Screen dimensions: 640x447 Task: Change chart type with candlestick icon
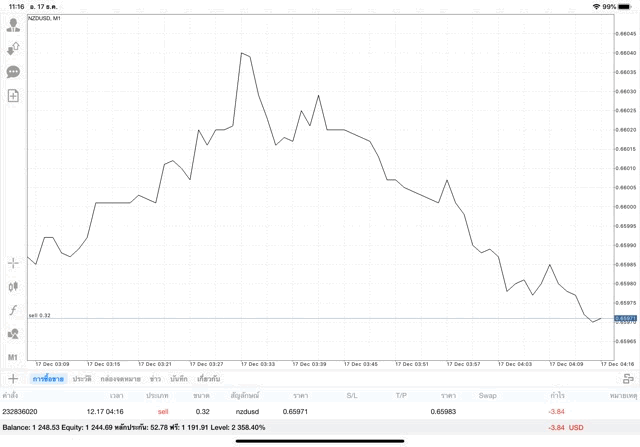pyautogui.click(x=13, y=286)
